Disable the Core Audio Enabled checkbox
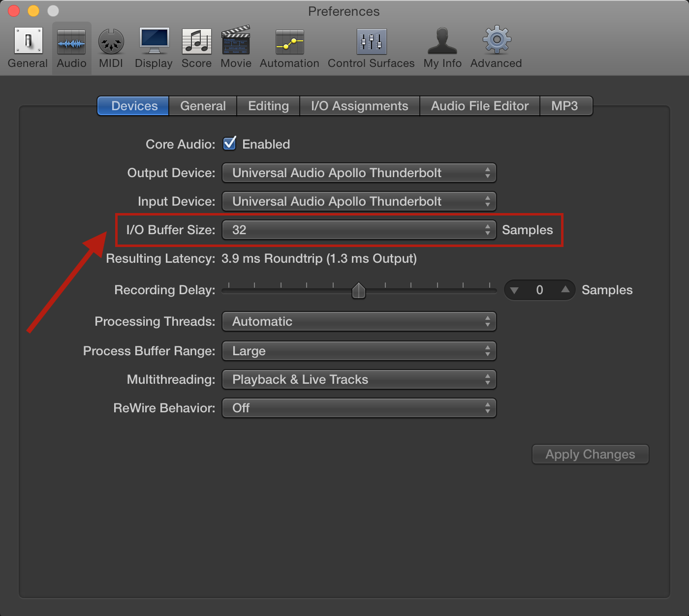 [229, 144]
